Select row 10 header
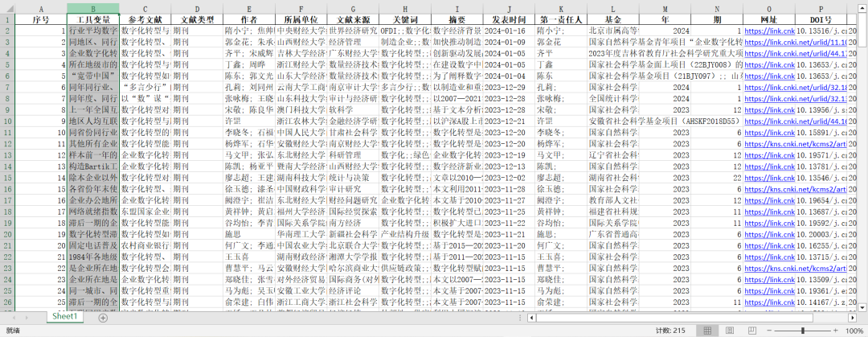This screenshot has width=868, height=337. [7, 121]
